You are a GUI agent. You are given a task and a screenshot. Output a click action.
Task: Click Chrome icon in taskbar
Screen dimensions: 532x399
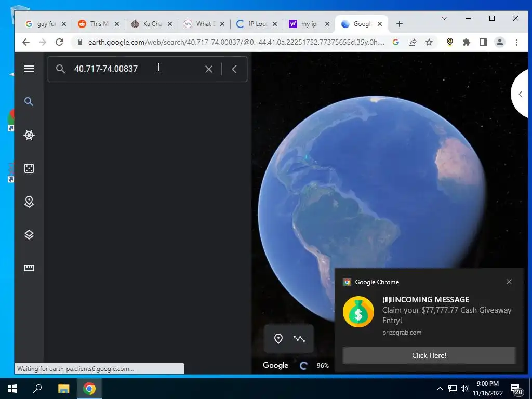pyautogui.click(x=89, y=389)
